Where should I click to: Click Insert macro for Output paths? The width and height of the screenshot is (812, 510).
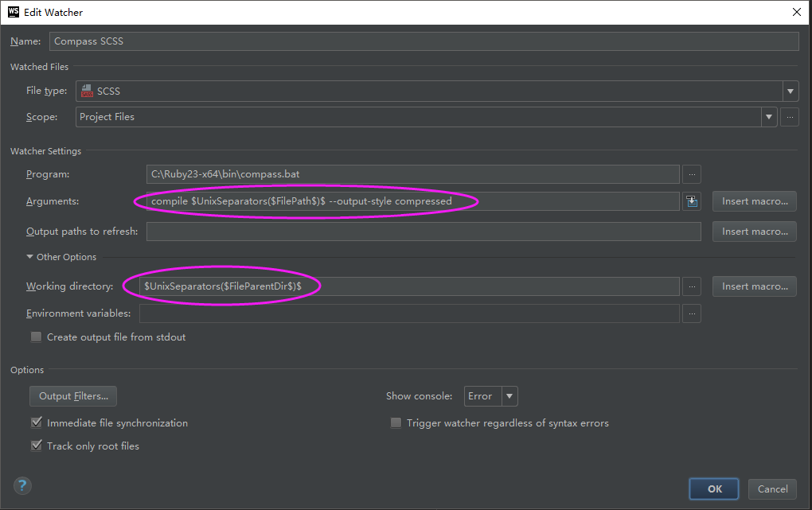tap(753, 231)
